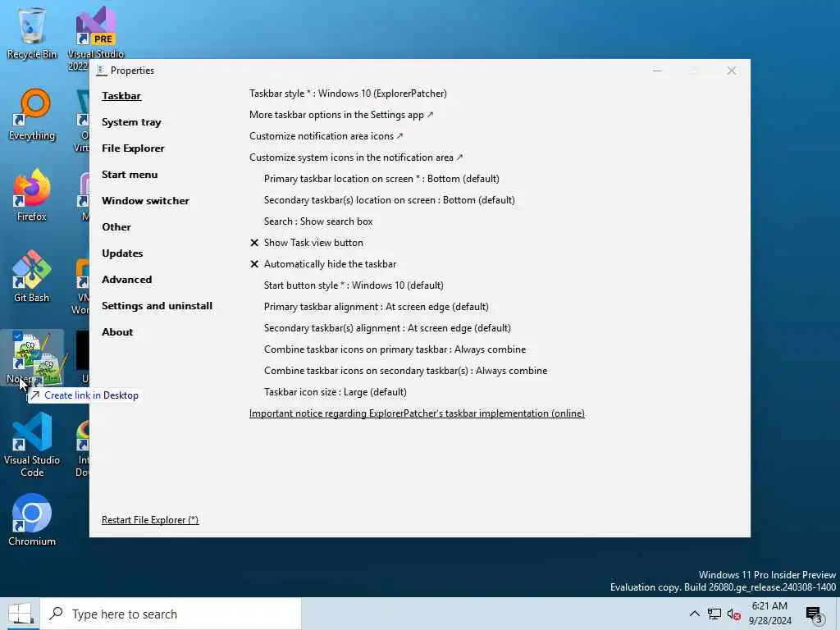Image resolution: width=840 pixels, height=630 pixels.
Task: Open Customize notification area icons link
Action: pos(326,136)
